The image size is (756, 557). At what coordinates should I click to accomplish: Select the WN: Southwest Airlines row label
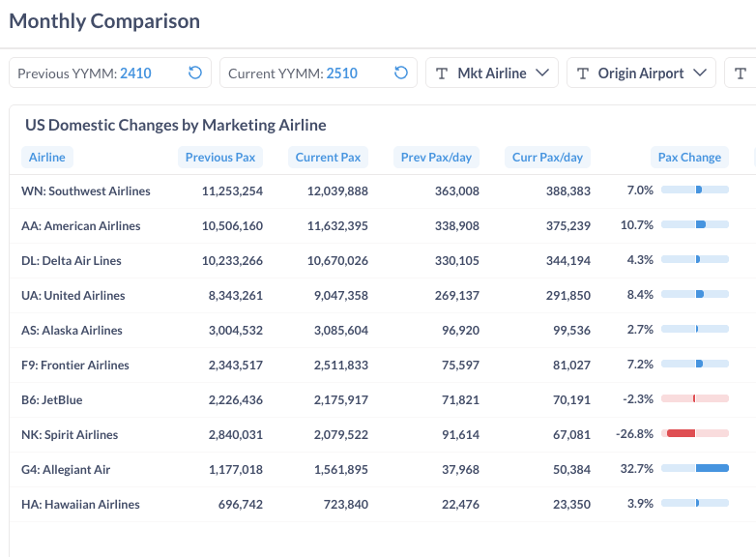(x=86, y=191)
